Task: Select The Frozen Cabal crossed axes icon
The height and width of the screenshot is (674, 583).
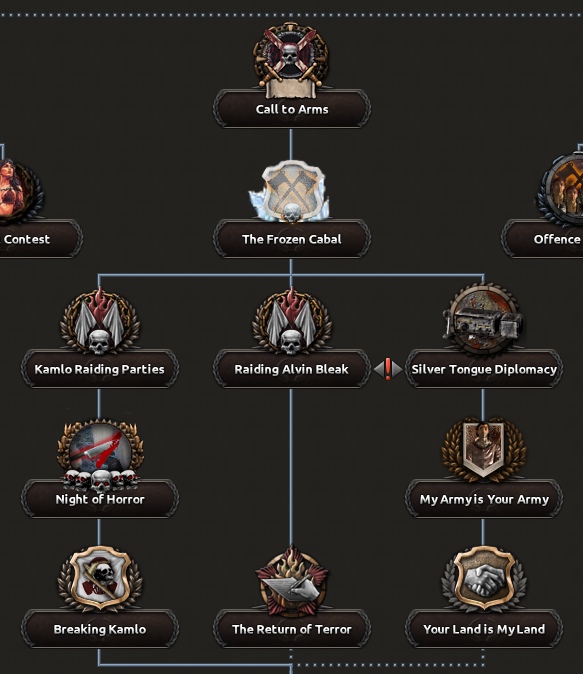Action: [x=291, y=191]
